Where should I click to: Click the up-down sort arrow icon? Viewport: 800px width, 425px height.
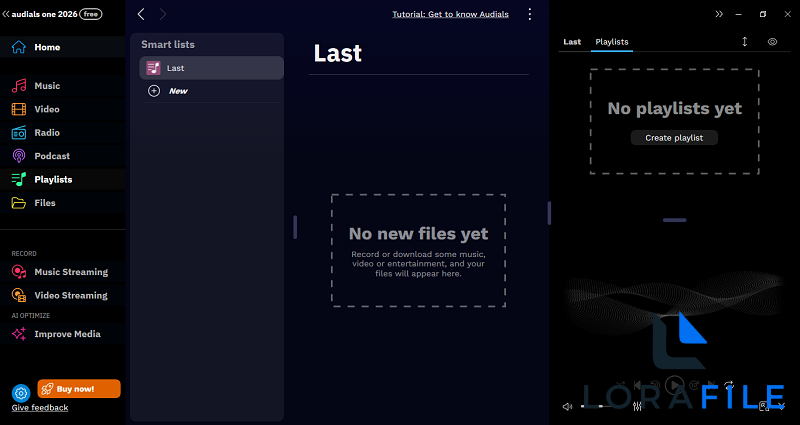point(744,42)
